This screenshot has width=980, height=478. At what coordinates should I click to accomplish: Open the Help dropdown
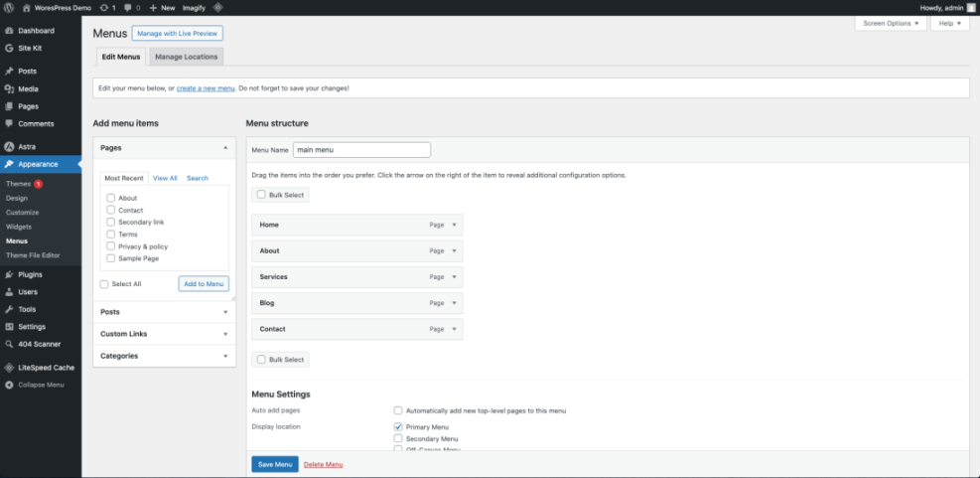[950, 23]
